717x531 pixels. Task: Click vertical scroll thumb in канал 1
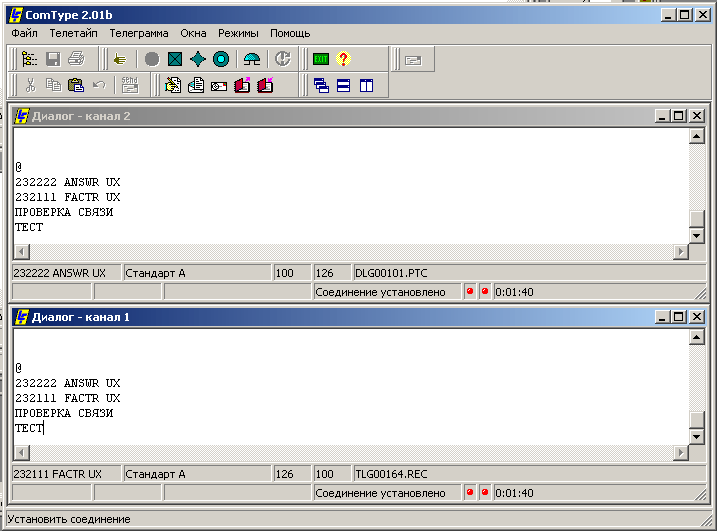tap(696, 419)
